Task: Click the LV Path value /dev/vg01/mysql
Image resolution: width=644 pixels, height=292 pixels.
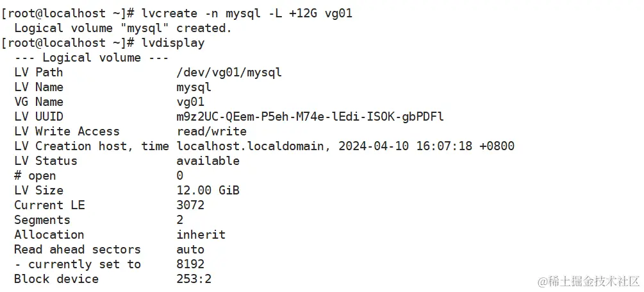Action: pos(229,72)
